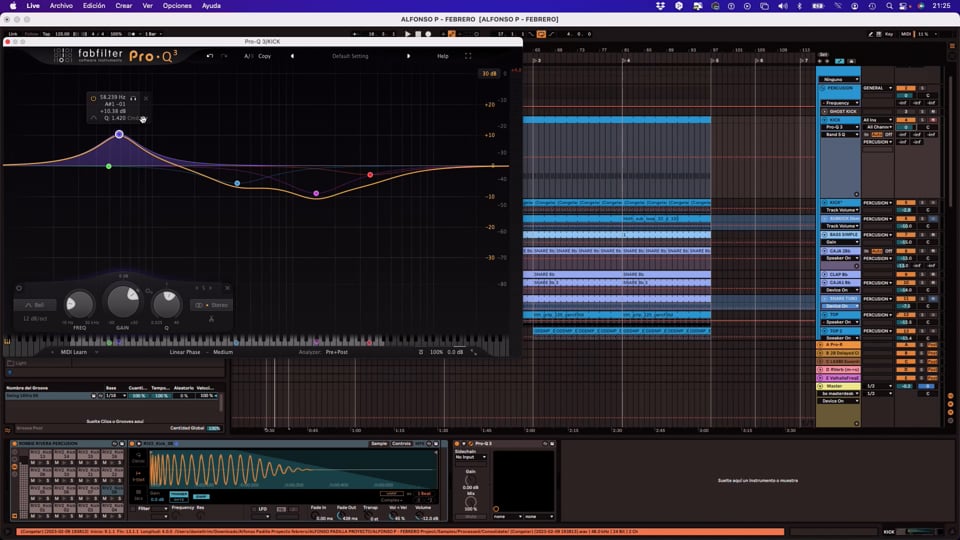Toggle draw mode pencil icon
The height and width of the screenshot is (540, 960).
click(871, 34)
